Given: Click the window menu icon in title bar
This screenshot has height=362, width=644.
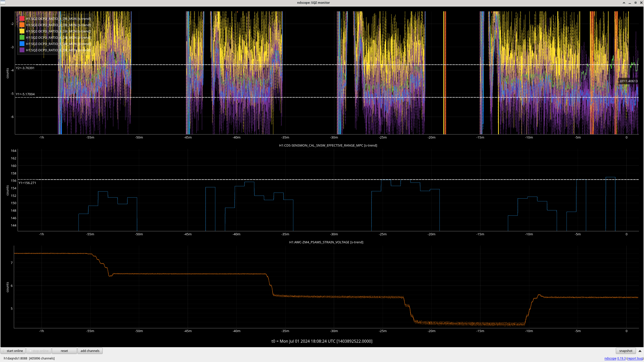Looking at the screenshot, I should coord(3,3).
